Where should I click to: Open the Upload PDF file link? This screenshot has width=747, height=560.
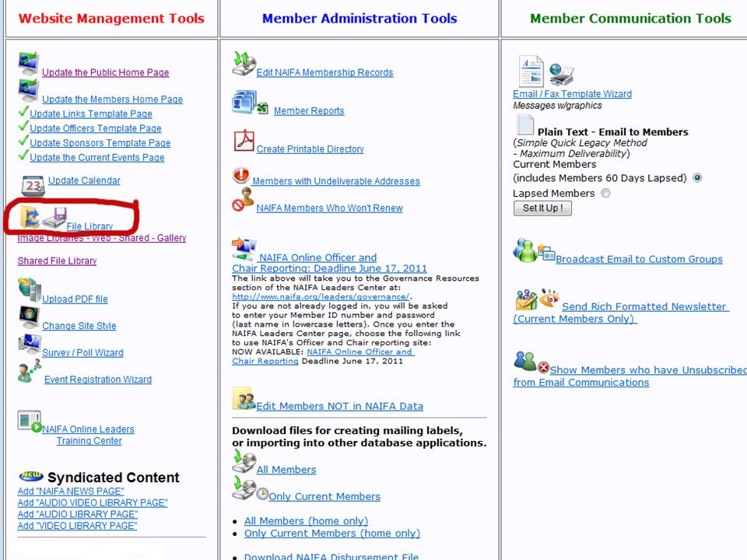coord(75,299)
